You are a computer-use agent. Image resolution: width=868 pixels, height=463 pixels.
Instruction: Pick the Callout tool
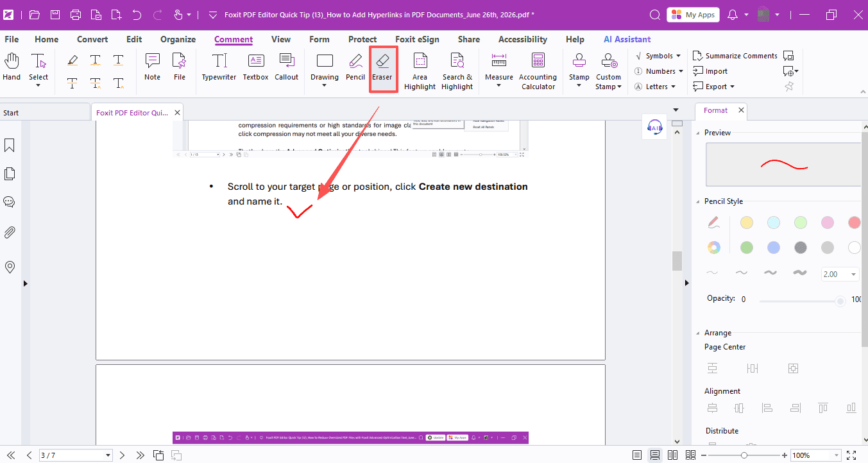(287, 67)
